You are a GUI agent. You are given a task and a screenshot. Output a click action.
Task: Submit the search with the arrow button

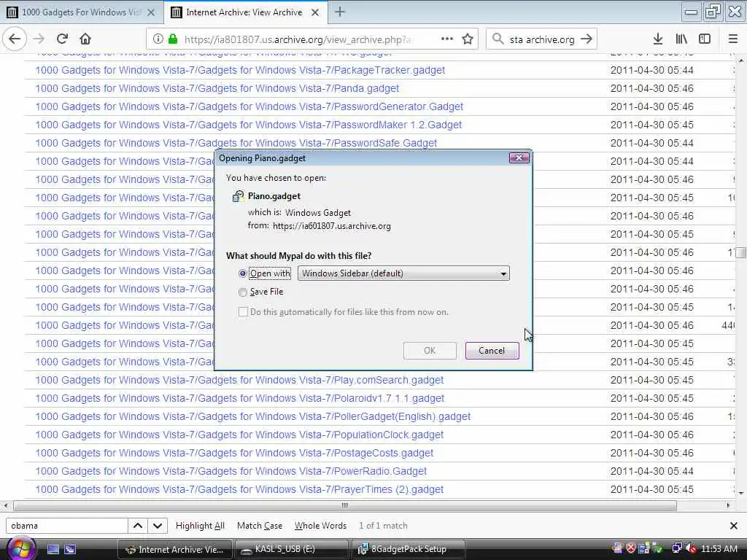point(587,39)
